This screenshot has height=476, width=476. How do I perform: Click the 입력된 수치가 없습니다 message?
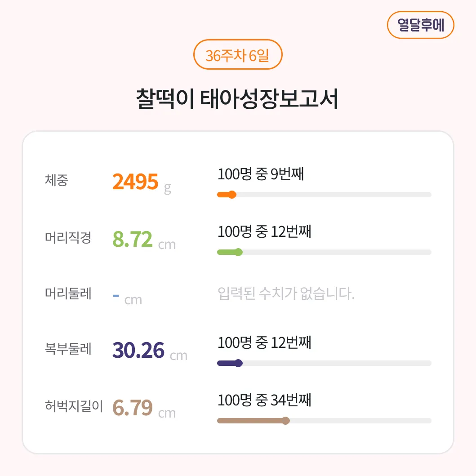coord(286,293)
